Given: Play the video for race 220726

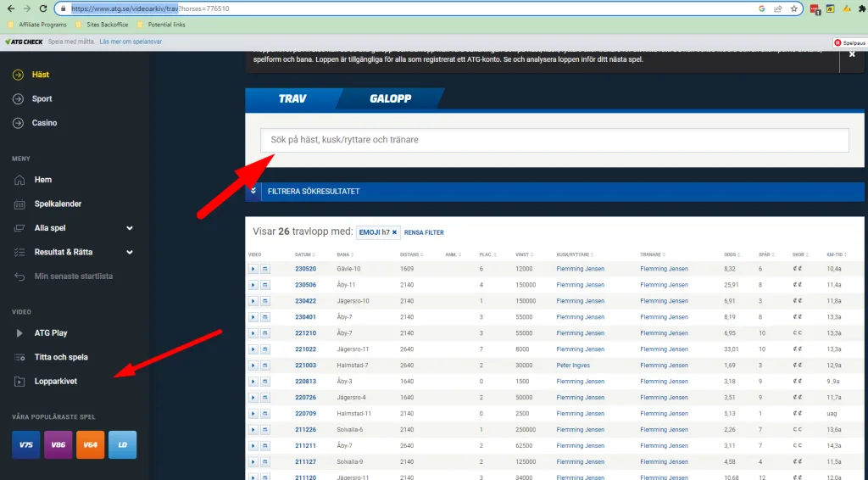Looking at the screenshot, I should pos(253,398).
